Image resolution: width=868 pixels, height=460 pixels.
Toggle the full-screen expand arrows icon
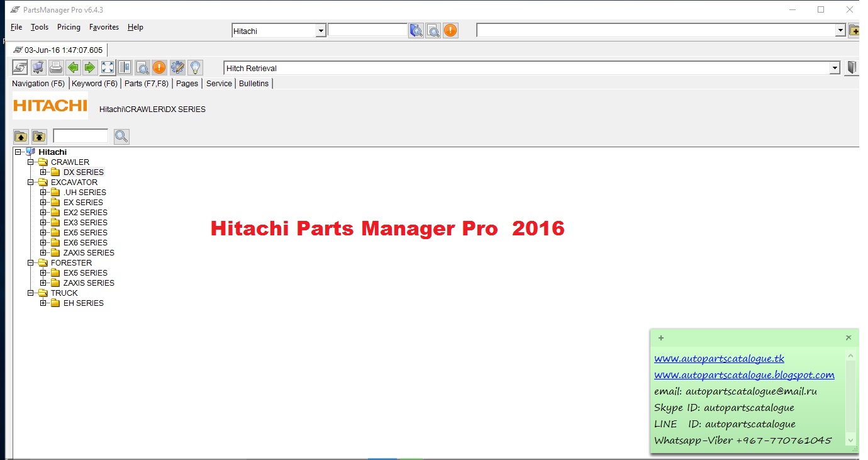coord(108,67)
